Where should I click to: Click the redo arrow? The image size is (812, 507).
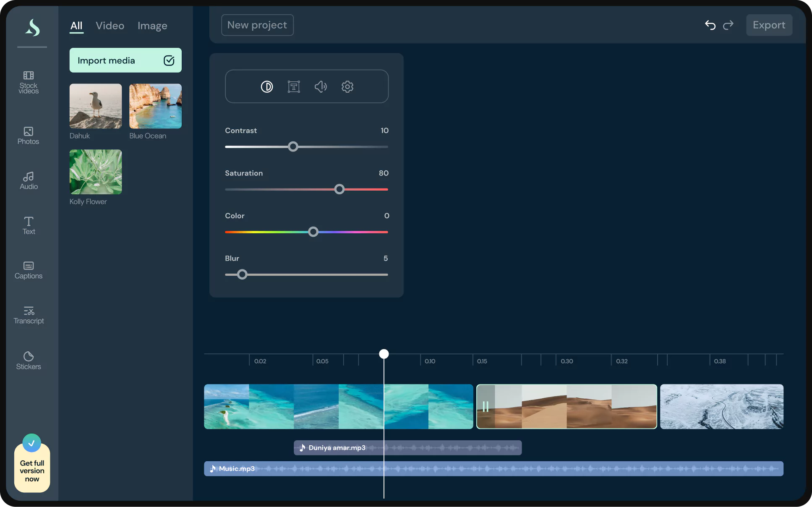728,25
